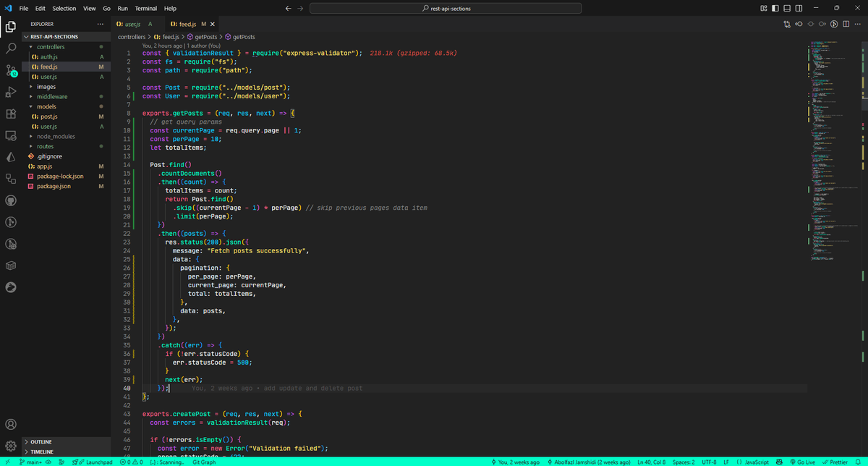
Task: Open the Manage gear icon
Action: [x=11, y=446]
